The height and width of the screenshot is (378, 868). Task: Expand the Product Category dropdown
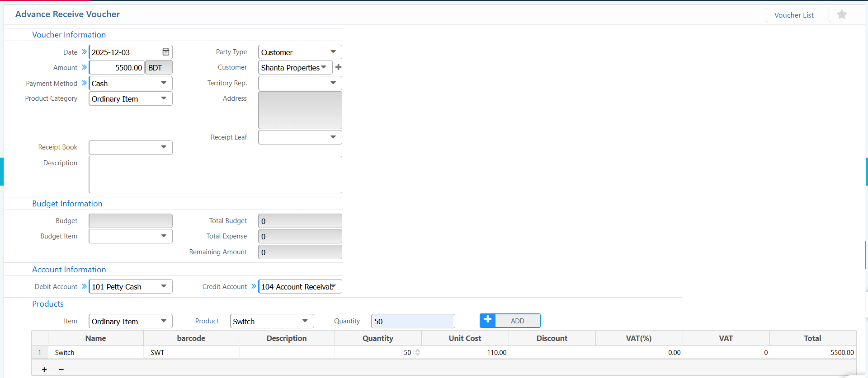tap(164, 98)
